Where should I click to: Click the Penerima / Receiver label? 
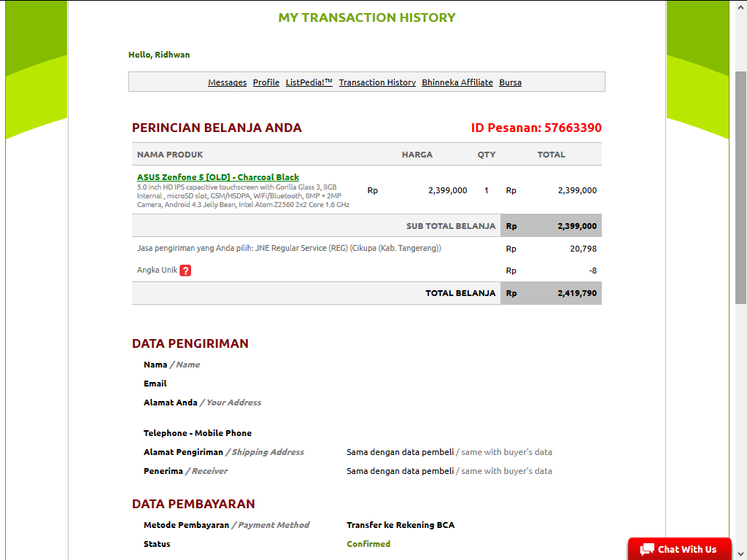(x=186, y=471)
